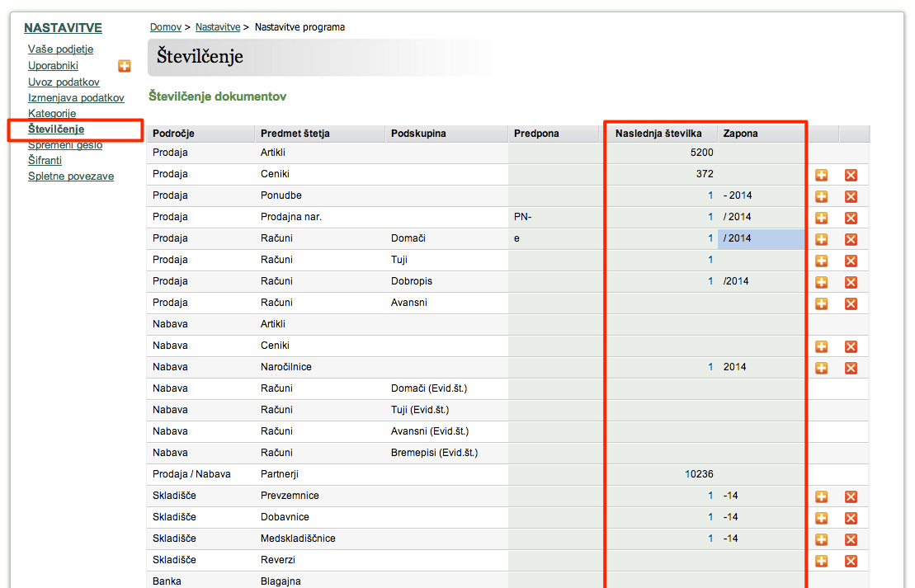Edit next number 5200 for Artikli

(661, 153)
